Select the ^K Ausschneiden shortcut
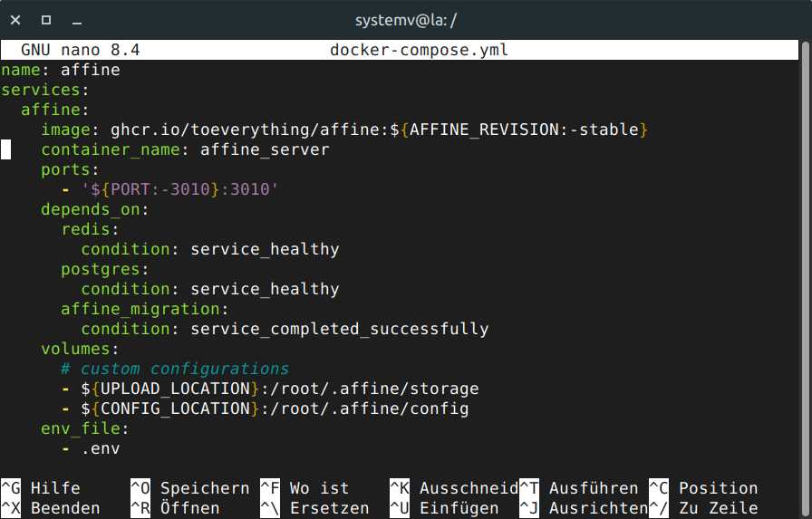 click(453, 488)
